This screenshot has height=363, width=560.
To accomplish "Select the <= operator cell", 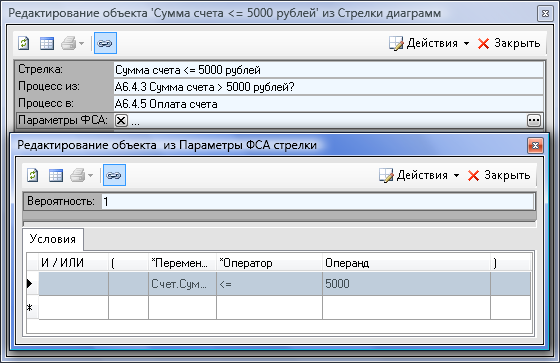I will 269,284.
